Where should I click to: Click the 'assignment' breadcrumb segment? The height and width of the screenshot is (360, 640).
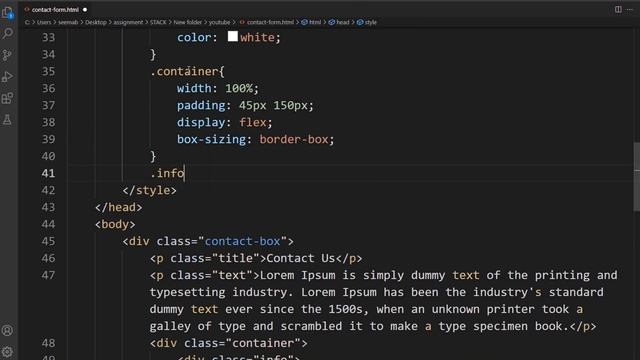click(x=128, y=22)
